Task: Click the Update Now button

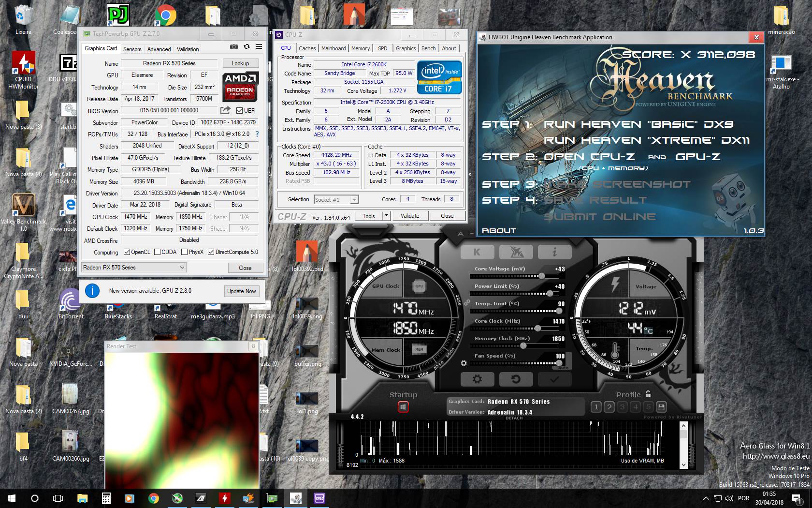Action: 242,291
